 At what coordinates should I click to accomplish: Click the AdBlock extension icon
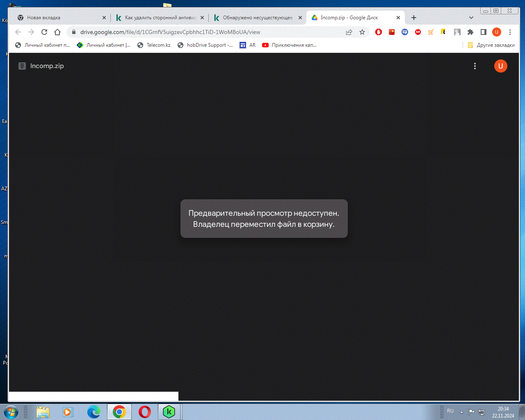pyautogui.click(x=378, y=32)
